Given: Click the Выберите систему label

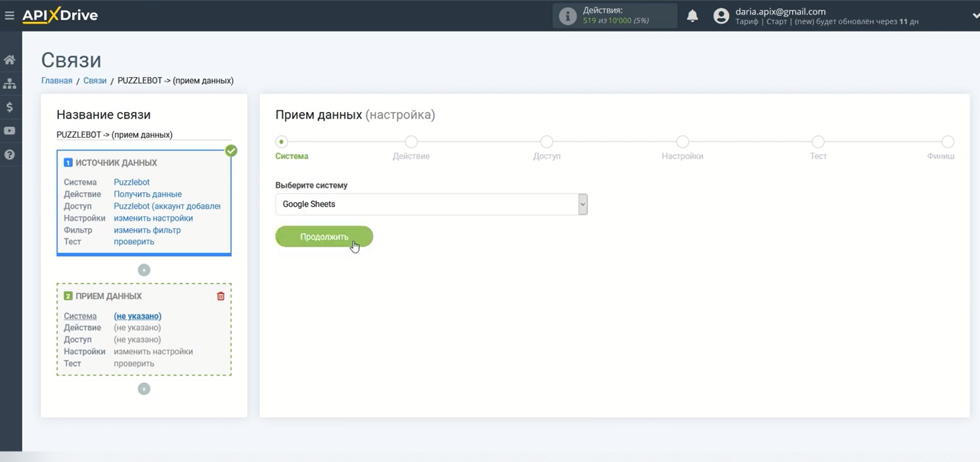Looking at the screenshot, I should (x=311, y=186).
